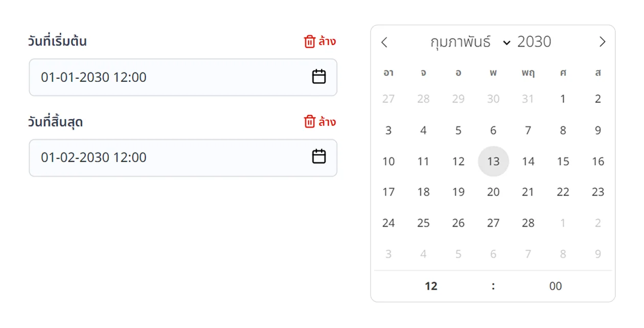The width and height of the screenshot is (644, 328).
Task: Select day 13 in the calendar
Action: [493, 162]
